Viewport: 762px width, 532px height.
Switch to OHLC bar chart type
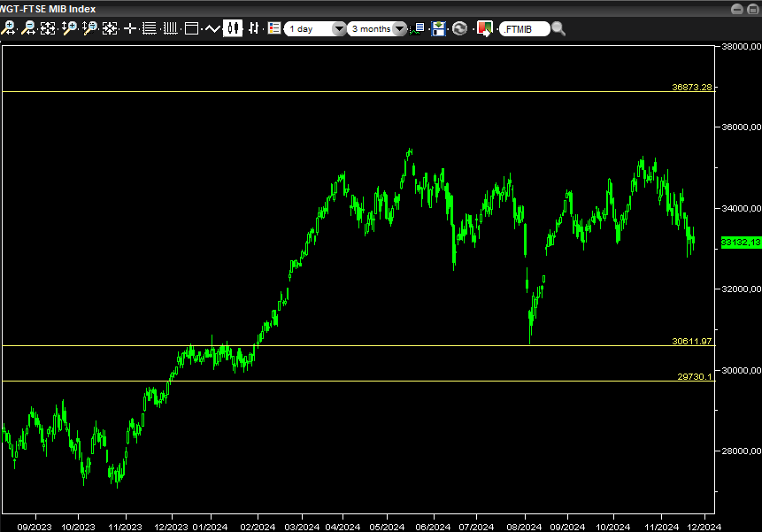[x=253, y=28]
